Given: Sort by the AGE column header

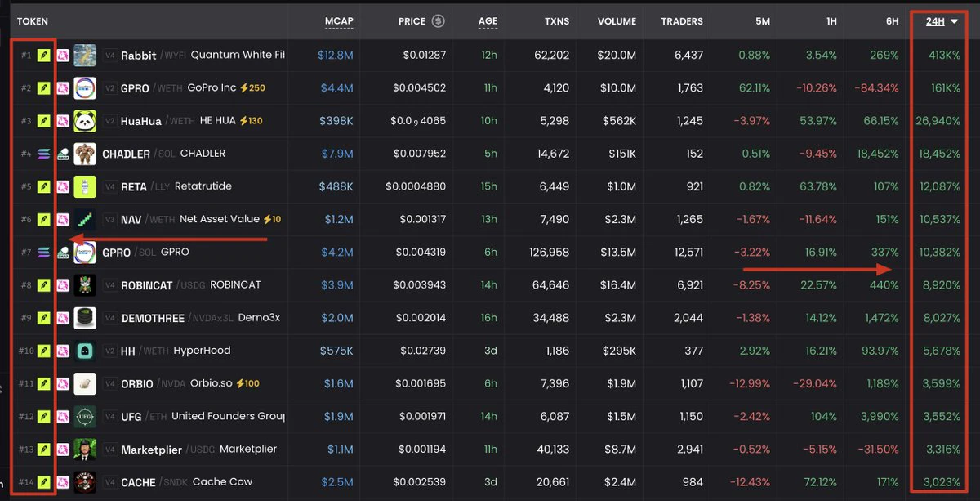Looking at the screenshot, I should (488, 21).
